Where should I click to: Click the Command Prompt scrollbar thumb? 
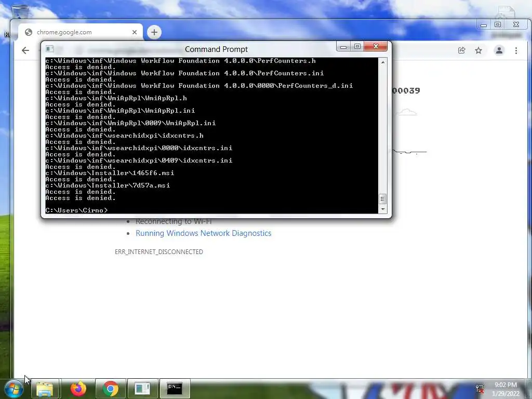click(x=383, y=199)
